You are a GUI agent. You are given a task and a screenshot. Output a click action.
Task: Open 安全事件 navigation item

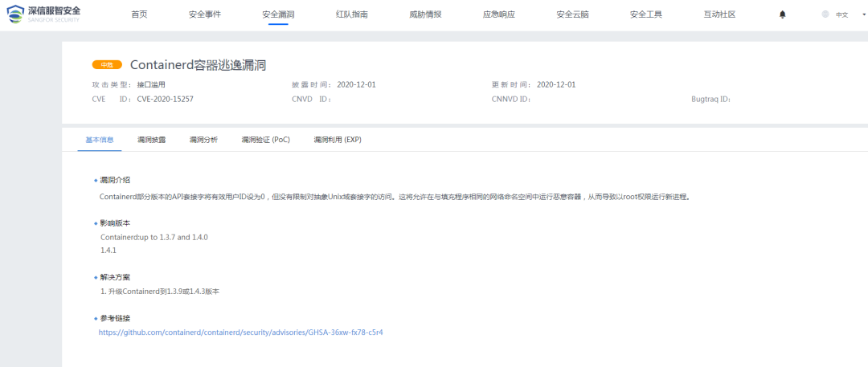coord(205,14)
